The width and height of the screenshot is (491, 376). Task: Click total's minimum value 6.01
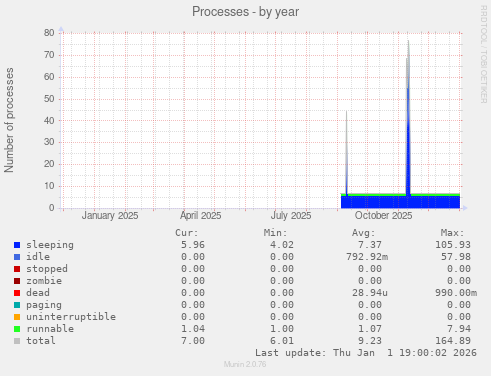(x=282, y=341)
